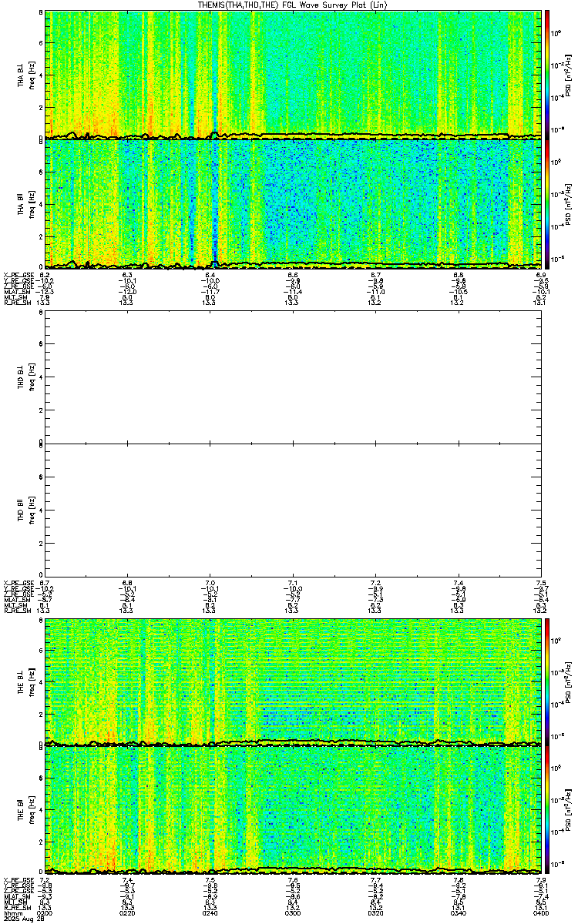The image size is (578, 924).
Task: Click the THE BII PSD color bar
Action: point(548,810)
